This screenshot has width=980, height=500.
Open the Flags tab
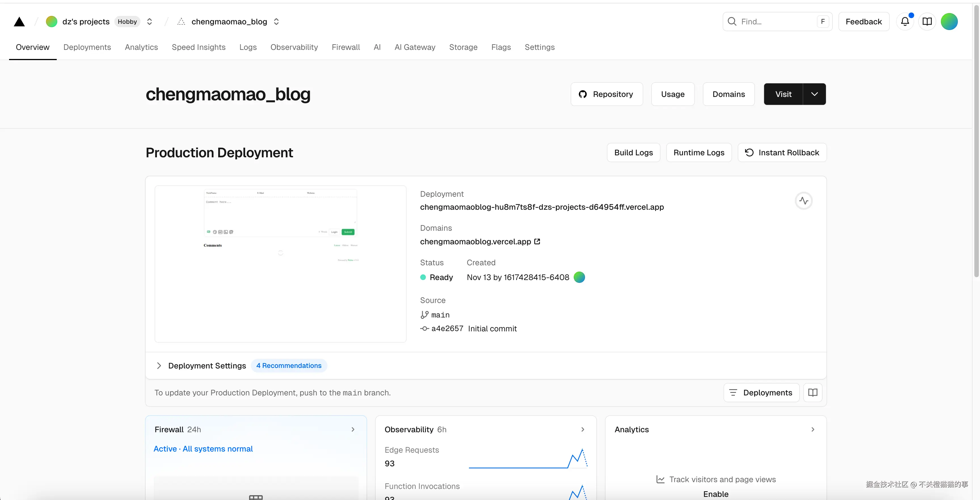(x=501, y=47)
